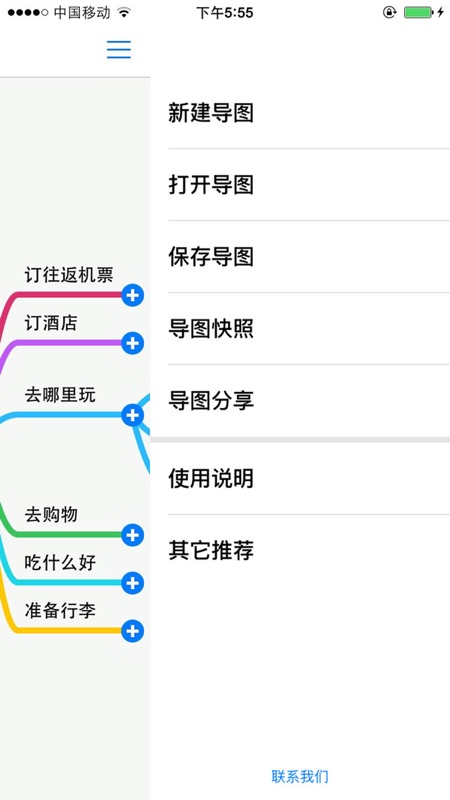Add child node to 订往返机票
Screen dimensions: 450x800
(x=133, y=295)
